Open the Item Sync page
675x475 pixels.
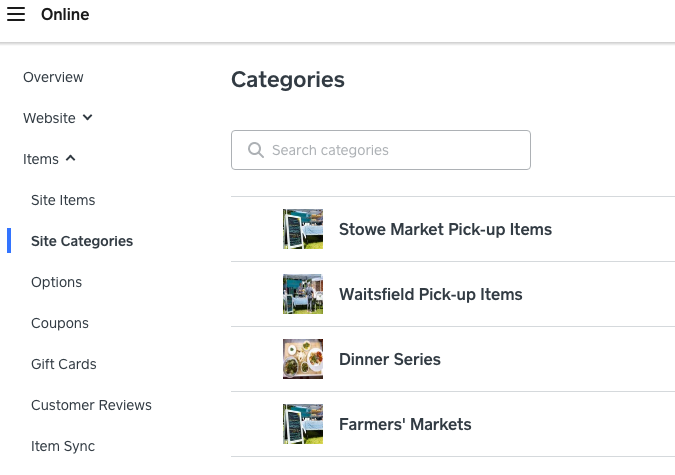pos(63,446)
